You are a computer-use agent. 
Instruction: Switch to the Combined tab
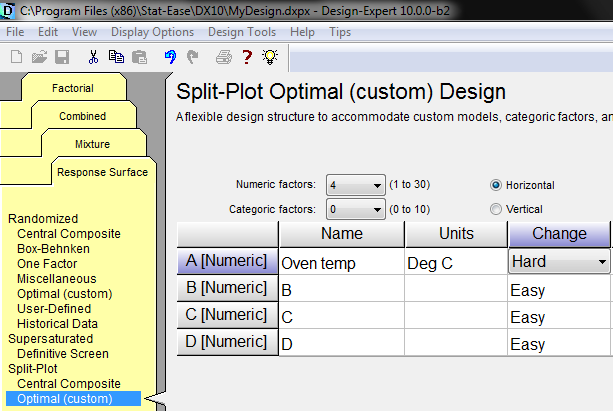click(x=82, y=116)
